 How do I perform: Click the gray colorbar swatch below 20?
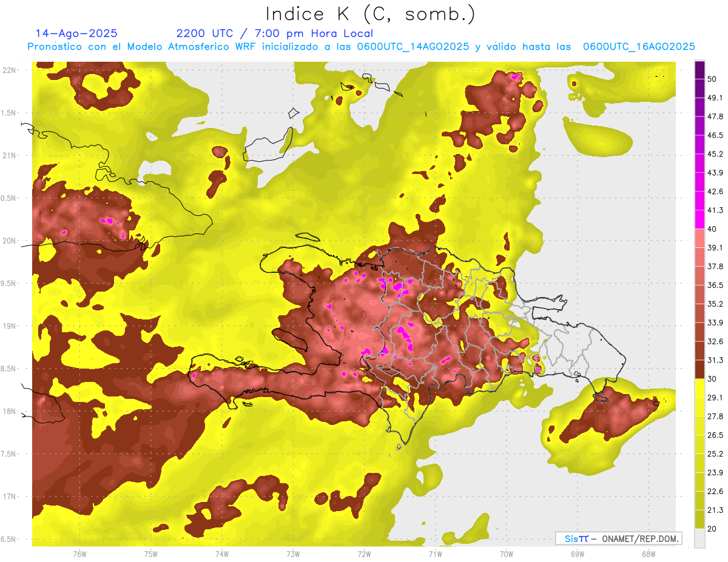coord(700,538)
